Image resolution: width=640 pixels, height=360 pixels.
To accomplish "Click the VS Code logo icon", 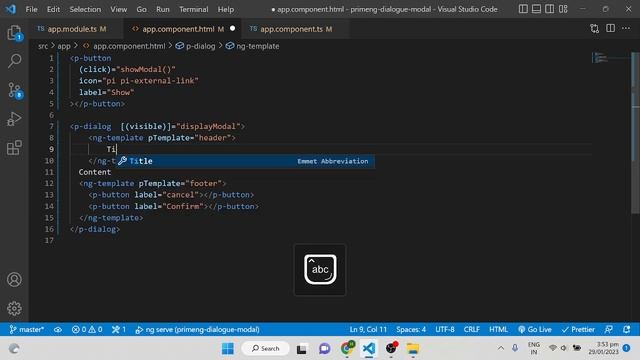I will [x=11, y=9].
